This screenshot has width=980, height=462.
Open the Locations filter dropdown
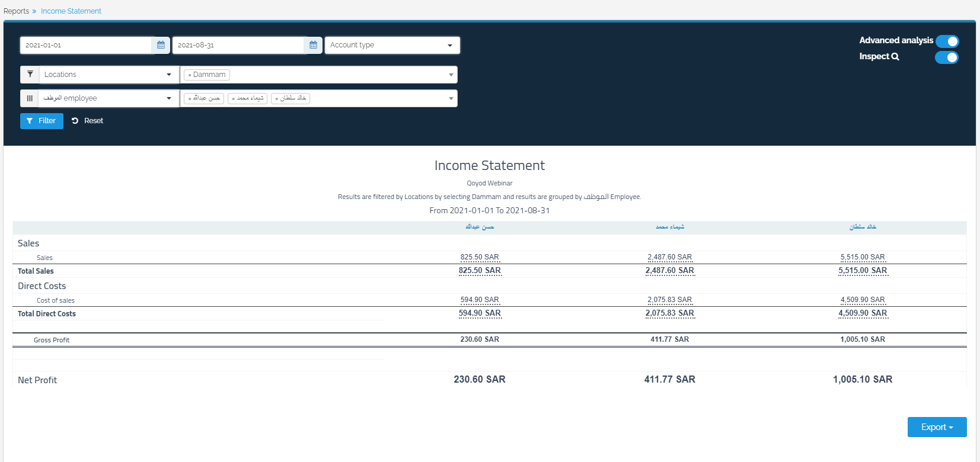108,75
